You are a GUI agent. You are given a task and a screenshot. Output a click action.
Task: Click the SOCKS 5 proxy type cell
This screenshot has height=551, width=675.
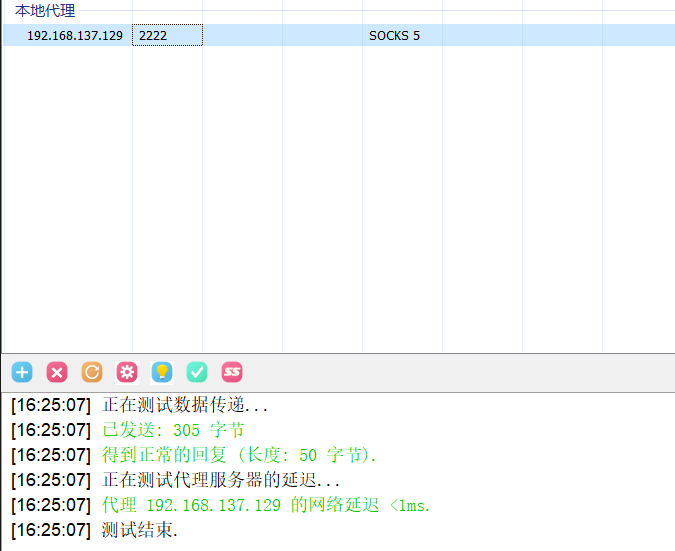click(394, 36)
